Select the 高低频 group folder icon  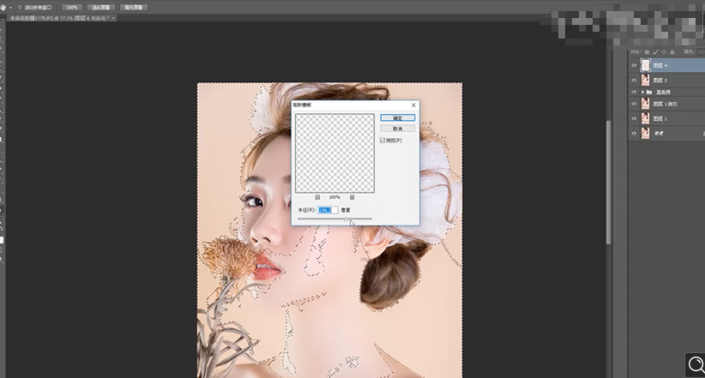click(x=649, y=92)
